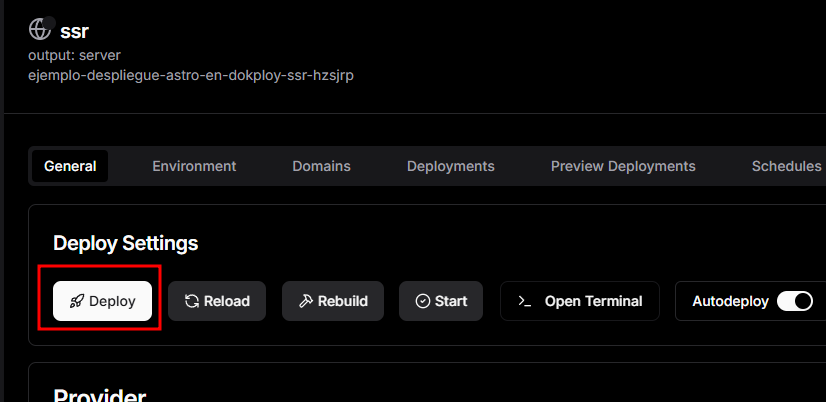The width and height of the screenshot is (826, 402).
Task: Open Terminal for the service
Action: (579, 301)
